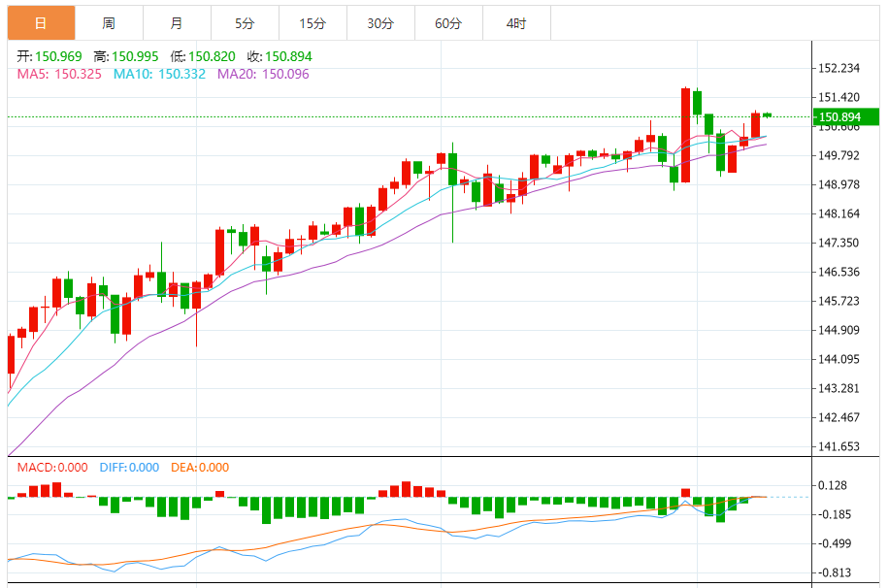Screen dimensions: 888x588
Task: Click the 148.978 price axis label
Action: pos(839,184)
